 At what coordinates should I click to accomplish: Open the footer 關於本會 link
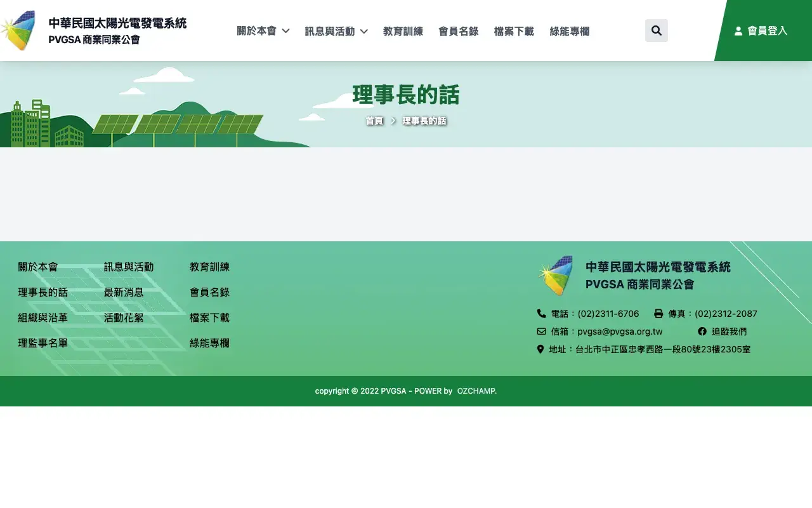coord(38,267)
